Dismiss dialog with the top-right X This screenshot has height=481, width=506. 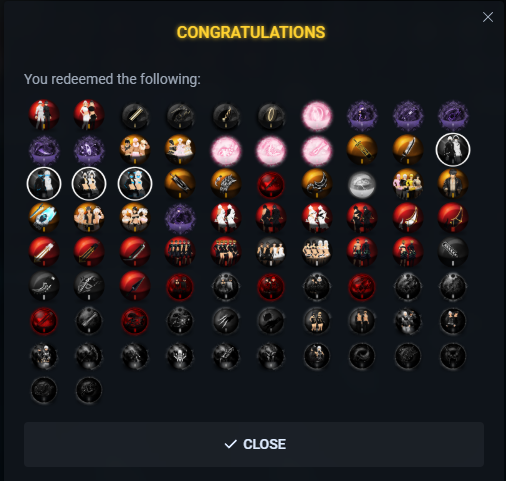click(x=488, y=17)
